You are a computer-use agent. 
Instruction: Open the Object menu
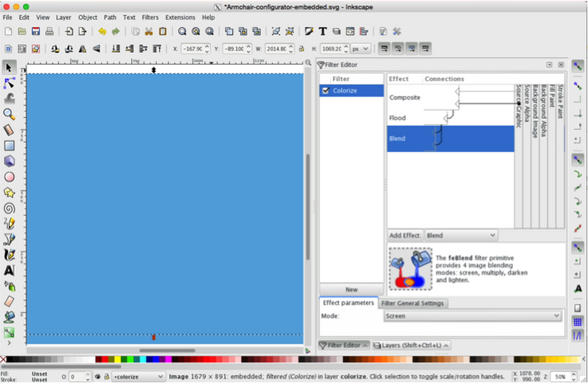pyautogui.click(x=88, y=18)
